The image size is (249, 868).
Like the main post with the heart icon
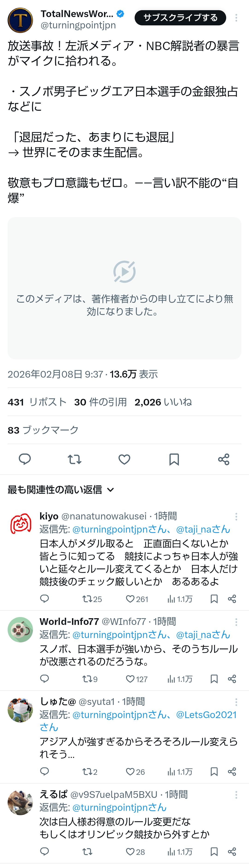[124, 459]
